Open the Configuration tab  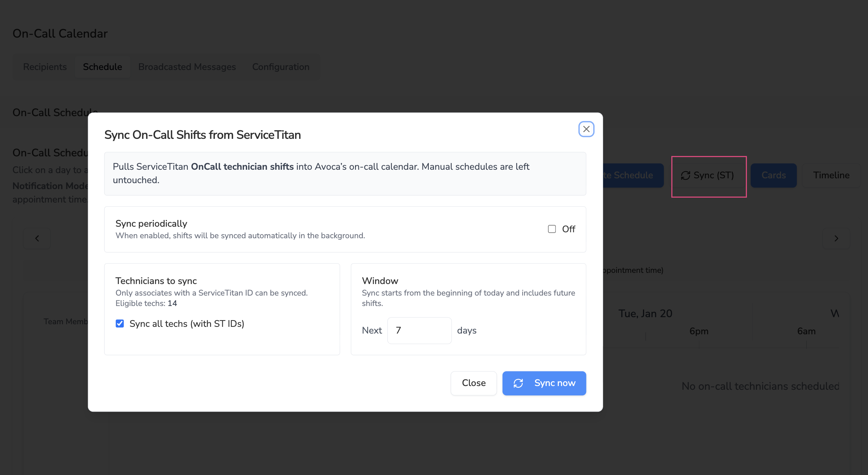(x=281, y=67)
